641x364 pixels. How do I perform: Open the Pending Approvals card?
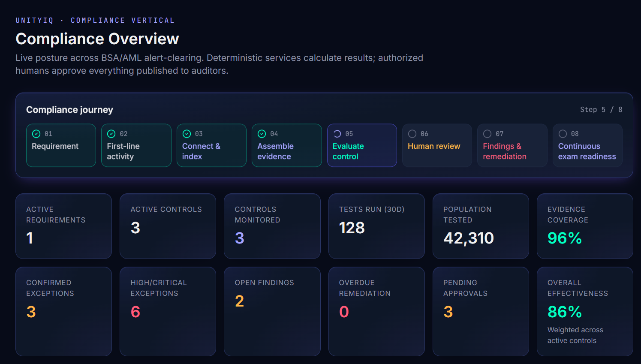[481, 311]
